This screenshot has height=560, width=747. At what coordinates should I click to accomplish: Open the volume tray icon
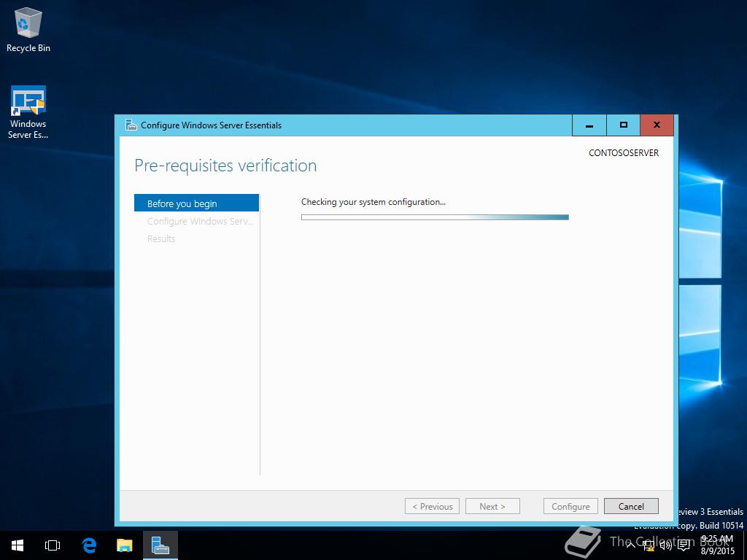[666, 545]
